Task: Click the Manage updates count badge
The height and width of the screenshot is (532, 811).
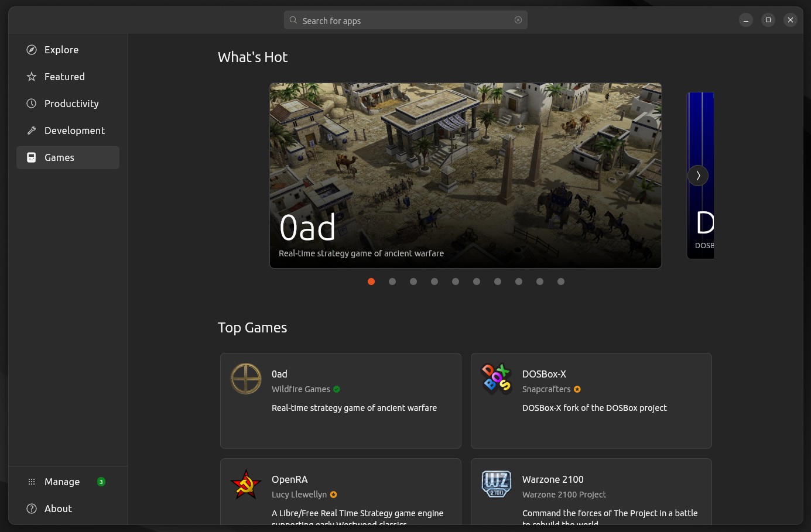Action: (101, 482)
